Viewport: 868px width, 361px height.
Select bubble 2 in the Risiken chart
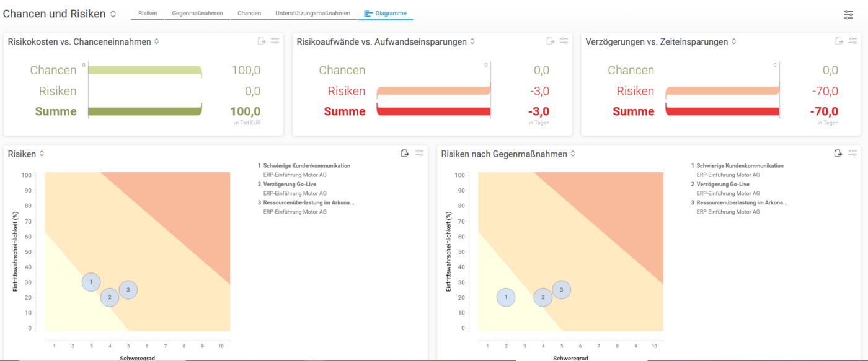click(110, 297)
